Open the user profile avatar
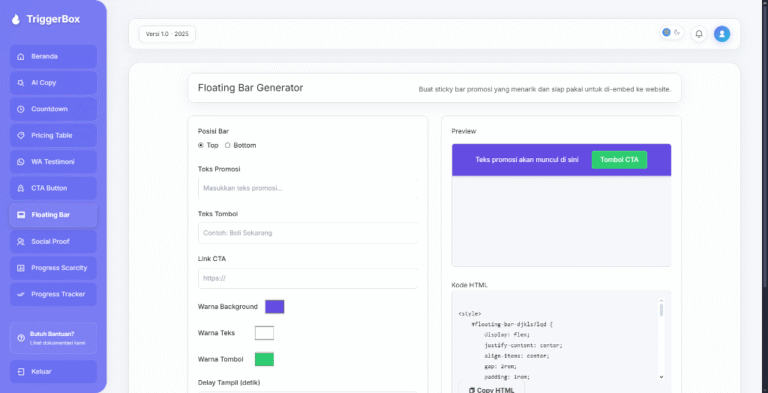Image resolution: width=768 pixels, height=393 pixels. [x=721, y=34]
